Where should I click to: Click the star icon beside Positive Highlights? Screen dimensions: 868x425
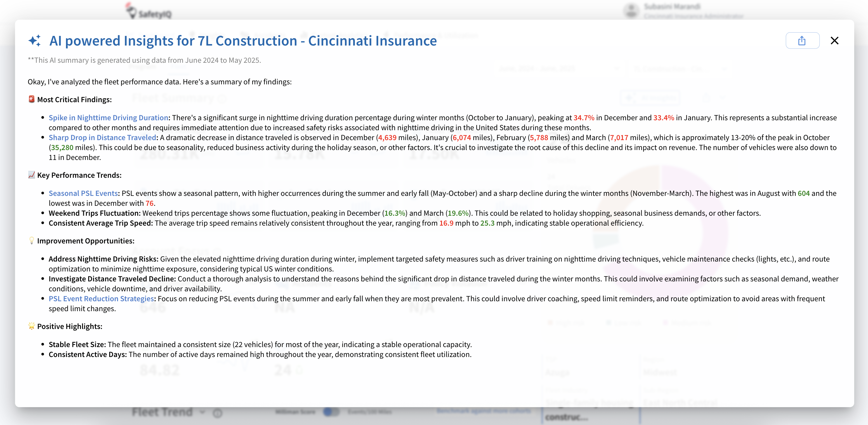(31, 326)
